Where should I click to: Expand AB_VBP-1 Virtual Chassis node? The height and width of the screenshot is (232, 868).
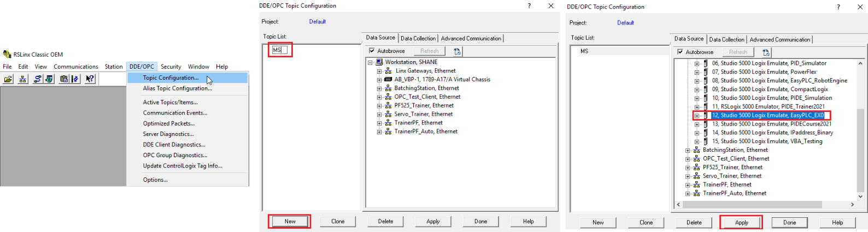(379, 80)
